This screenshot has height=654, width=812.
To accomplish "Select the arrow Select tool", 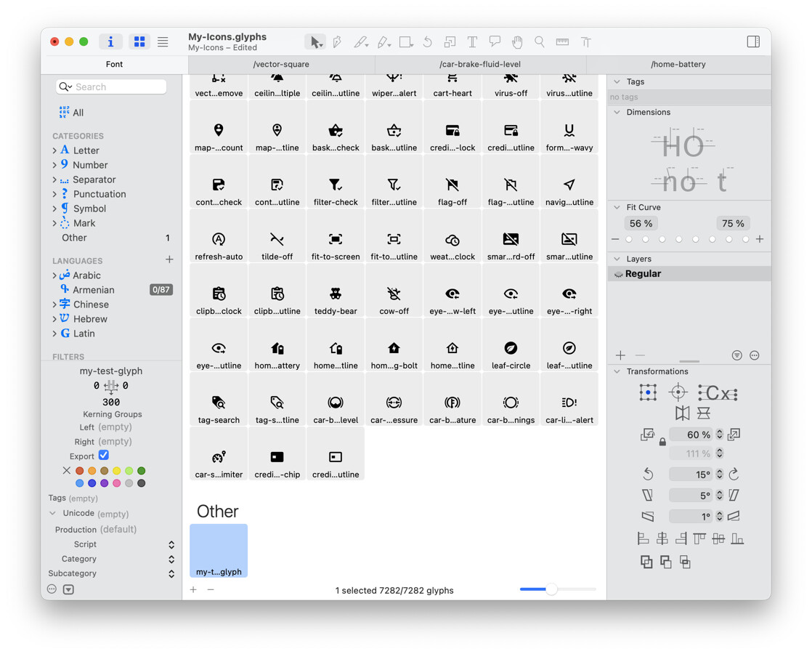I will point(315,42).
